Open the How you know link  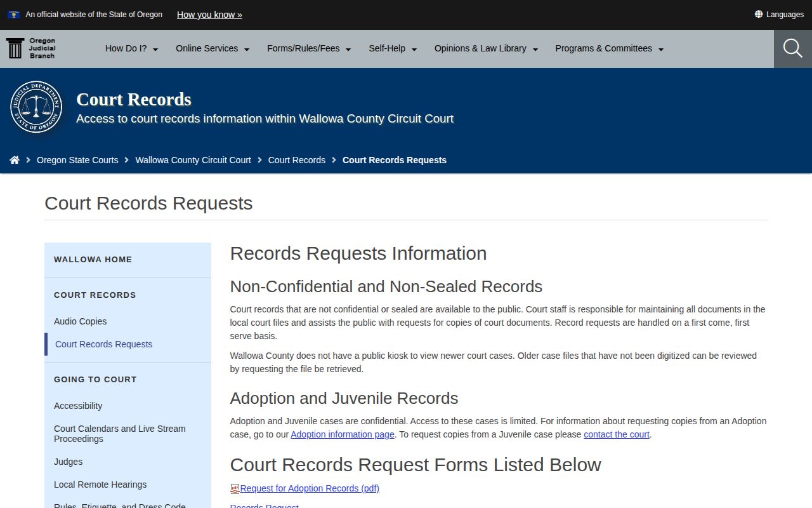[209, 15]
